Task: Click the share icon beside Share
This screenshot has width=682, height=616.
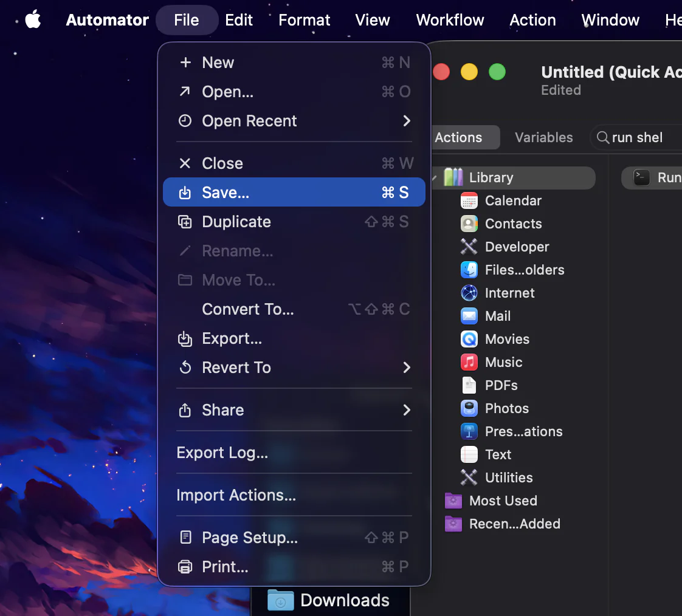Action: [x=185, y=409]
